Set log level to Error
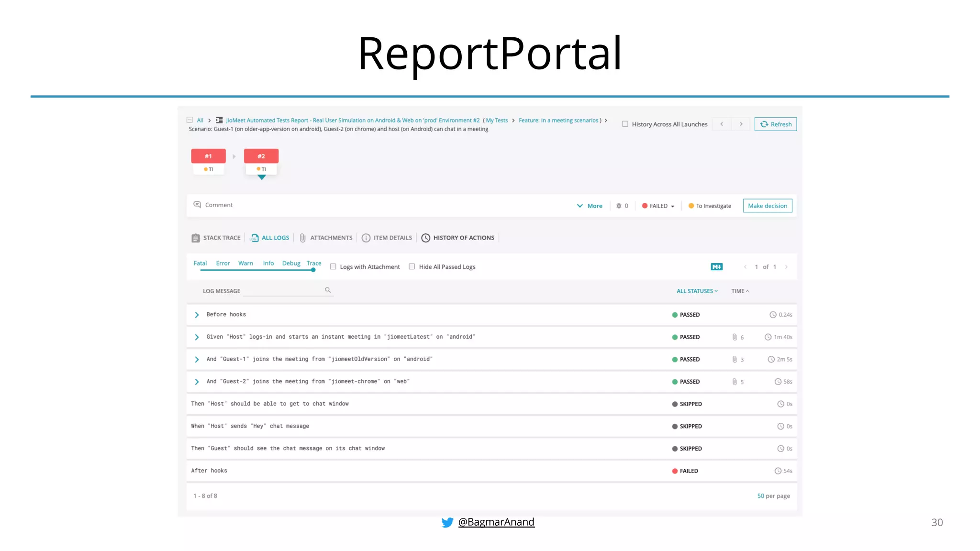The height and width of the screenshot is (551, 980). tap(223, 263)
